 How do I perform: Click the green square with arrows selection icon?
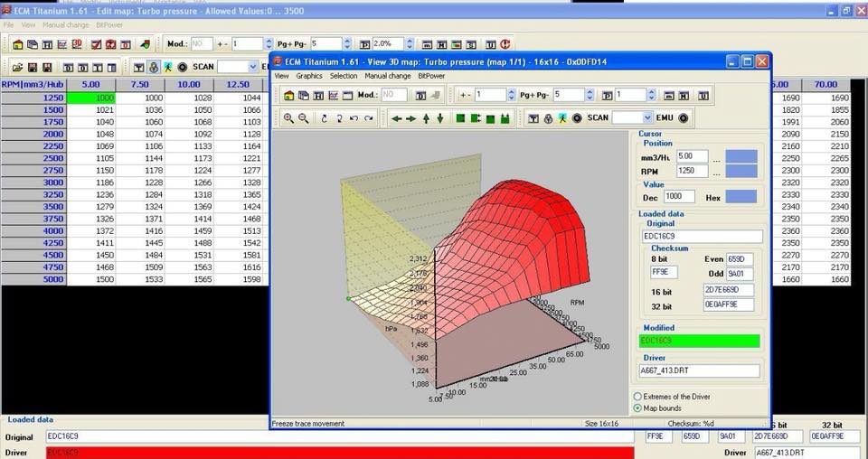475,117
